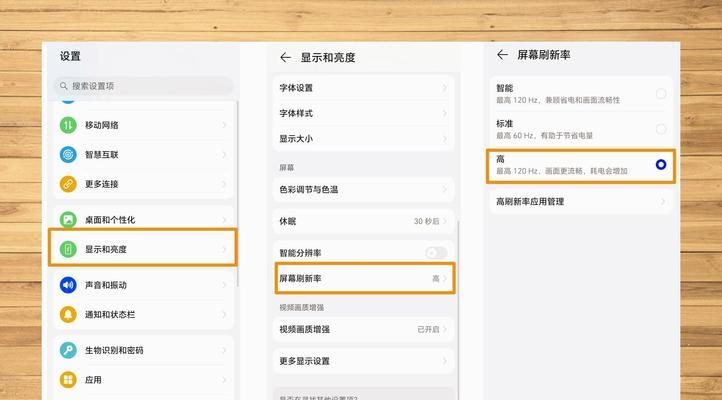This screenshot has height=400, width=722.
Task: Toggle the 智能分辨率 switch
Action: point(436,253)
